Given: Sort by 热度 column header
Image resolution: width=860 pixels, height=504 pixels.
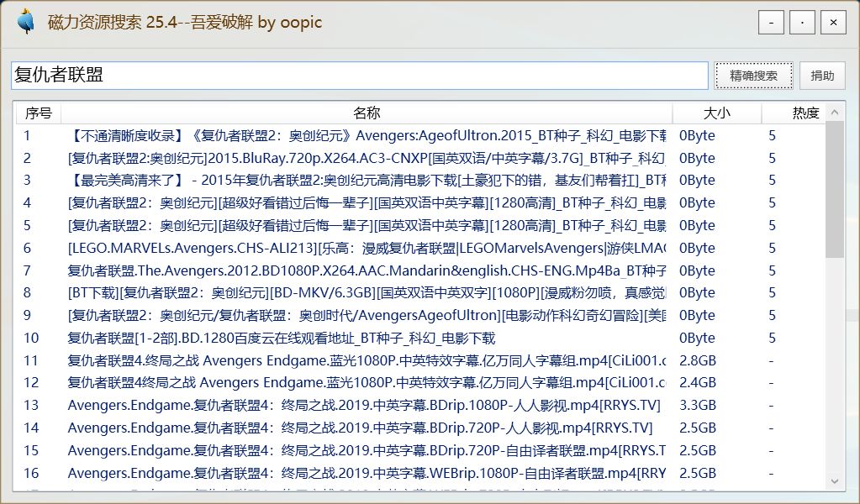Looking at the screenshot, I should [x=794, y=113].
